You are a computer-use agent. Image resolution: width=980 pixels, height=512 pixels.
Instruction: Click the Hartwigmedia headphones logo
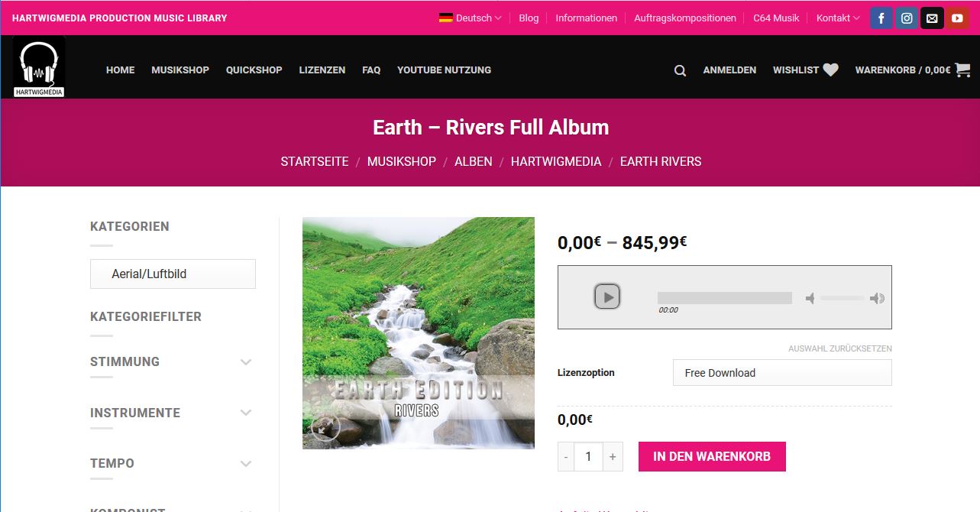tap(39, 68)
